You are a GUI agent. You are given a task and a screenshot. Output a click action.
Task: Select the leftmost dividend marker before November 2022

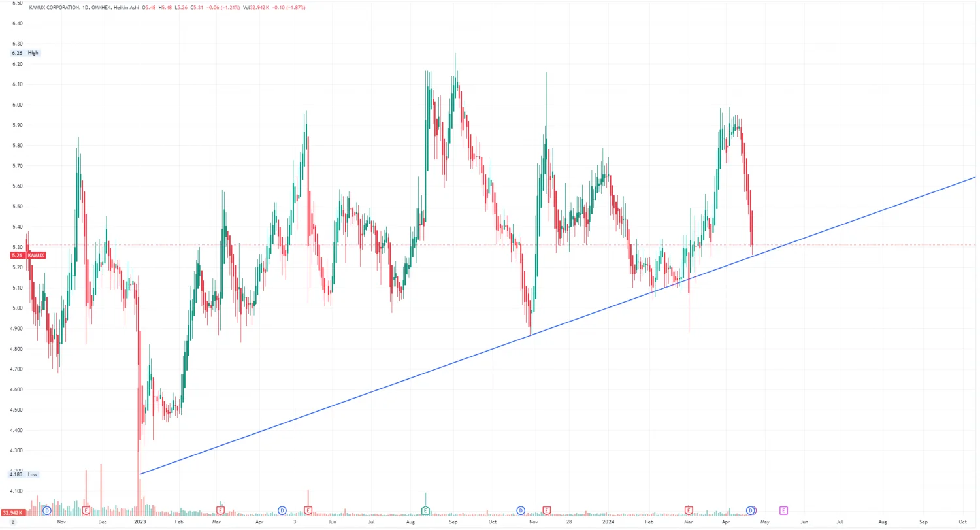46,510
